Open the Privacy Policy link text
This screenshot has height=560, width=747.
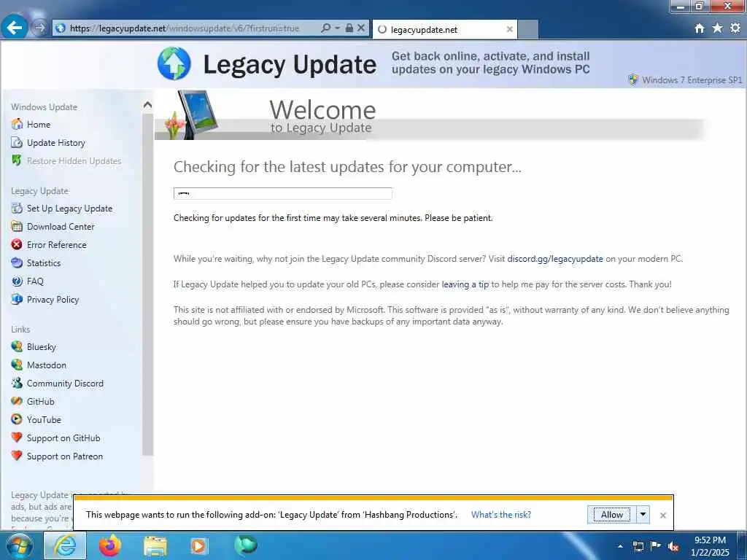(53, 300)
